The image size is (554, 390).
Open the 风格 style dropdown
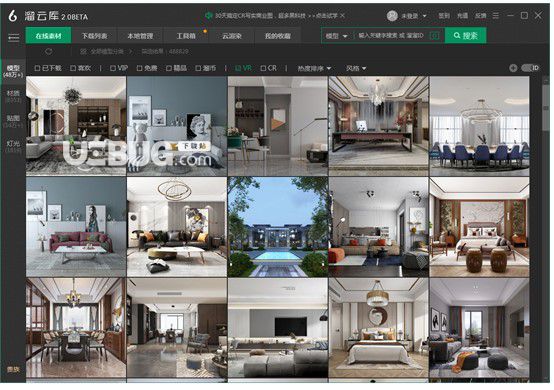356,68
